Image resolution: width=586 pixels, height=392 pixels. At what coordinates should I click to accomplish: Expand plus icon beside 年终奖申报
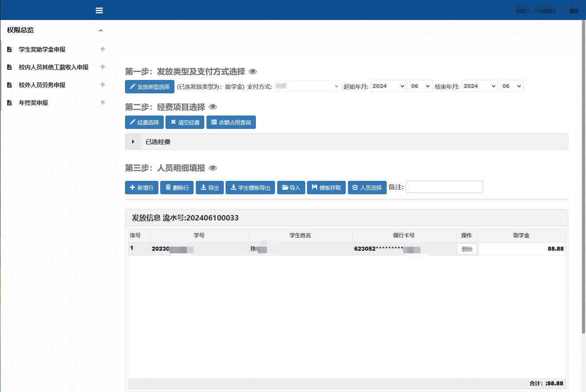103,102
